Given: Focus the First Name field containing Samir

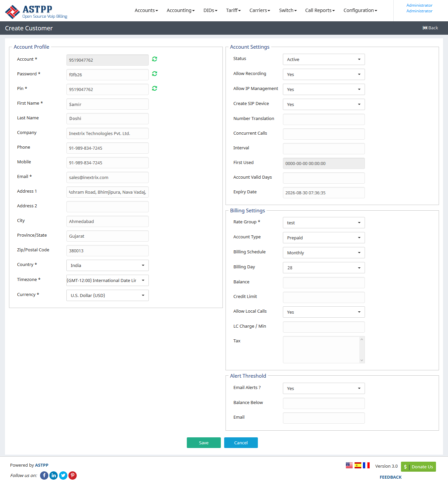Looking at the screenshot, I should (107, 104).
